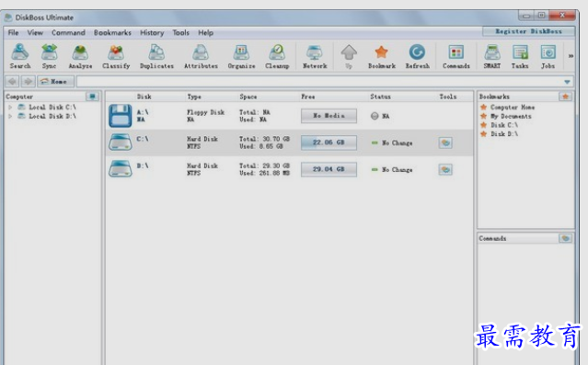Click No Change status of D:\
Screen dimensions: 588x365
pos(398,170)
